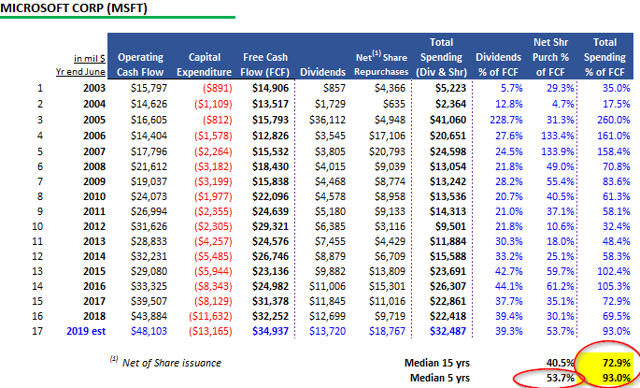Click the 2018 capital expenditure ($11,632) cell
Screen dimensions: 640x388
210,316
